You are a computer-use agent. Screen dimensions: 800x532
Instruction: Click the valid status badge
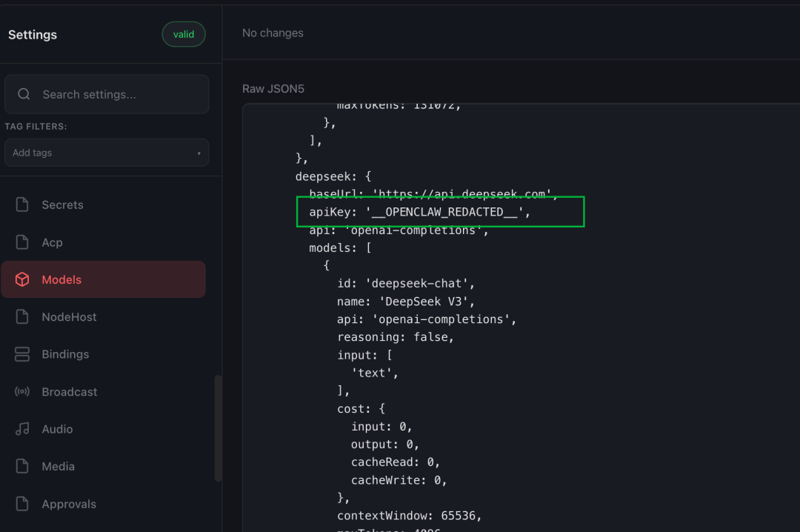(x=184, y=34)
